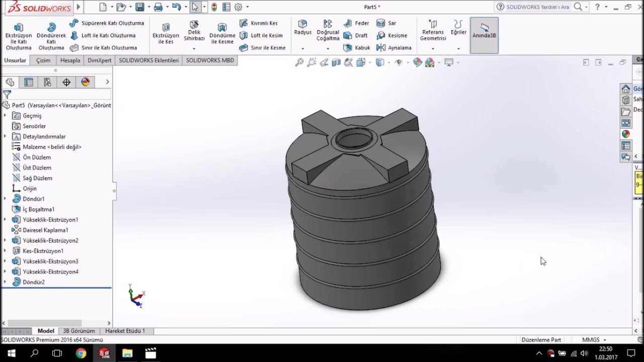The width and height of the screenshot is (644, 362).
Task: Click the Sar wrap tool
Action: tap(386, 23)
